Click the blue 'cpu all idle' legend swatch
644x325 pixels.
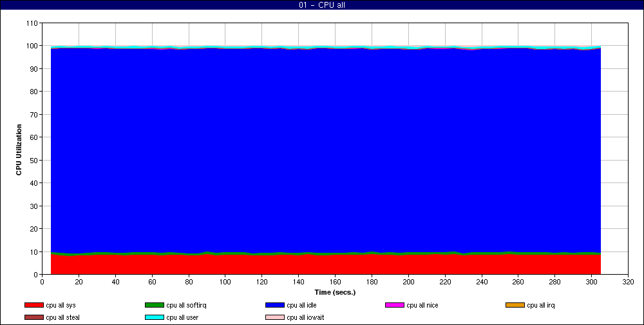[x=274, y=305]
